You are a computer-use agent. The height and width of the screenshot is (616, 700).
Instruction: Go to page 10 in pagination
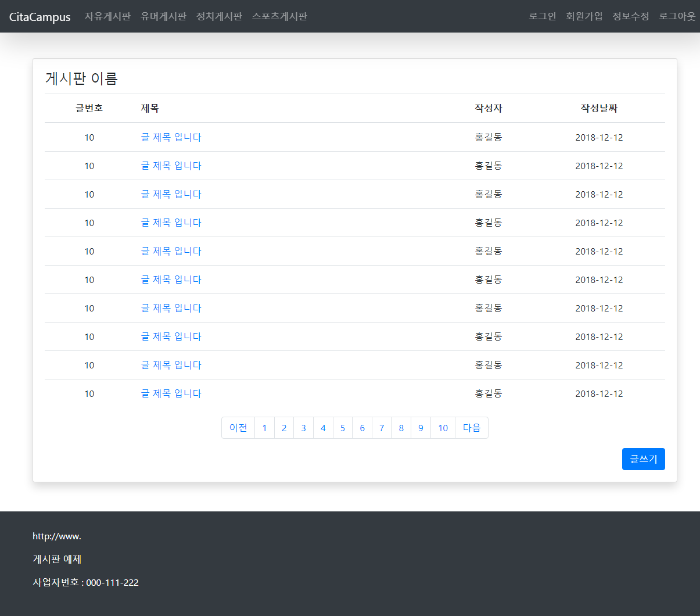(x=443, y=428)
